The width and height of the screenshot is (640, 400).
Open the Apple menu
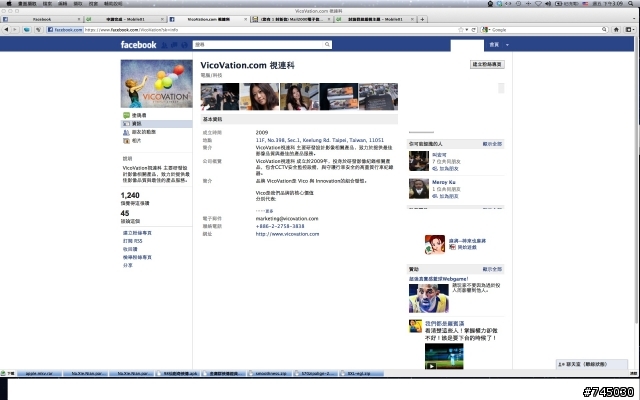click(x=9, y=3)
